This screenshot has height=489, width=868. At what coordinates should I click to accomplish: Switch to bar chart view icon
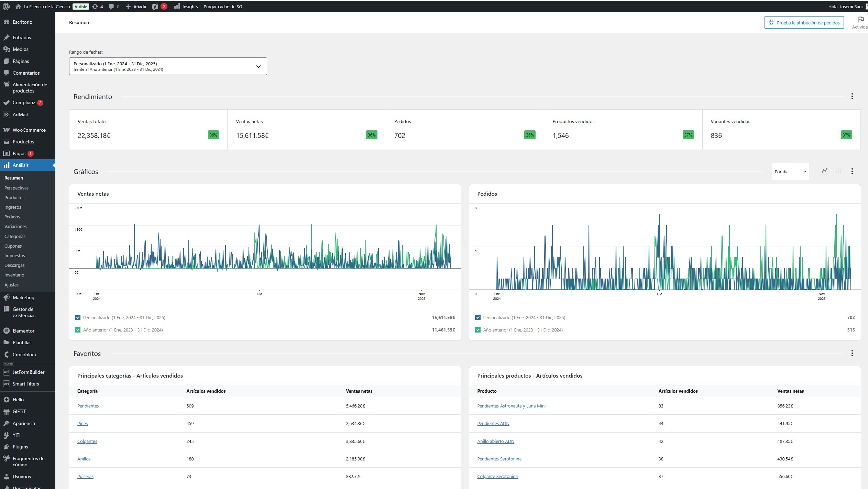[x=838, y=171]
